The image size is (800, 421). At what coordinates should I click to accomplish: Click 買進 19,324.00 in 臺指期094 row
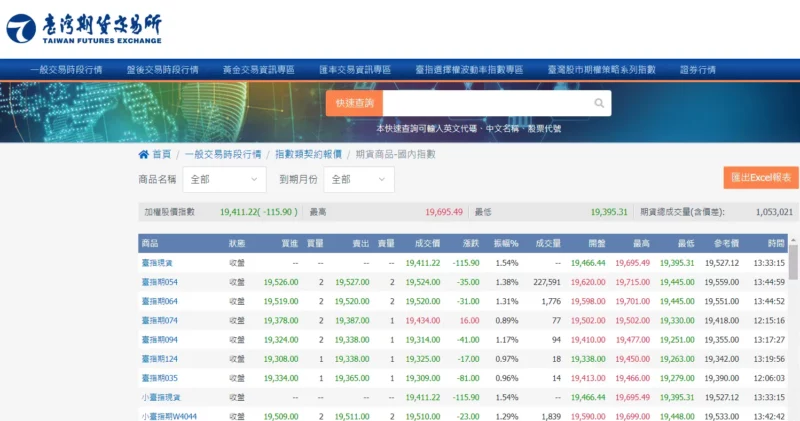pyautogui.click(x=281, y=340)
